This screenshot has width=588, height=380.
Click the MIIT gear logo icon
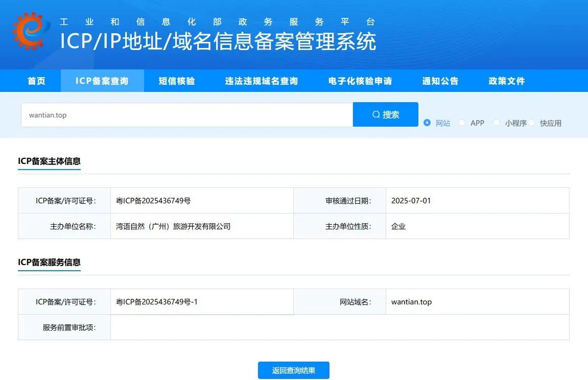point(31,31)
